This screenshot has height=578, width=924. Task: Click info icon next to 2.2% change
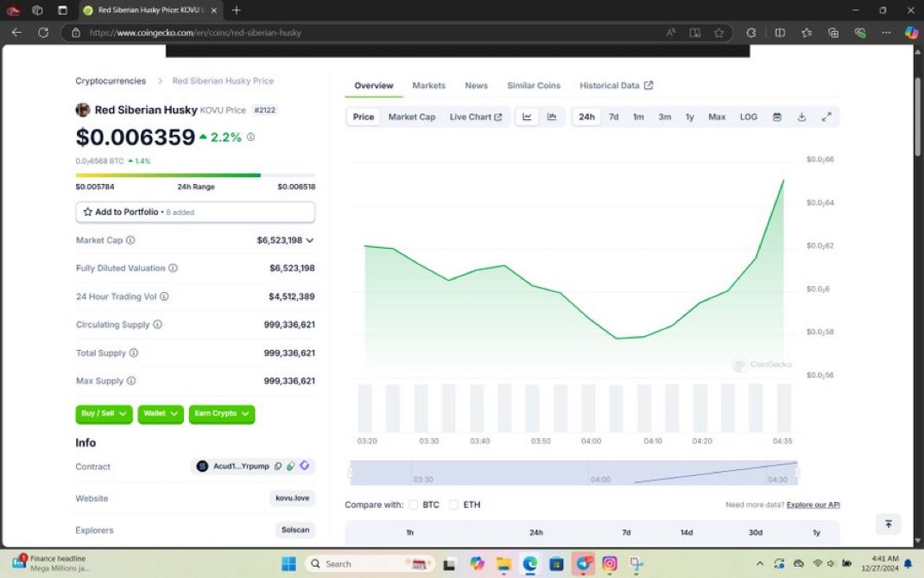tap(250, 137)
